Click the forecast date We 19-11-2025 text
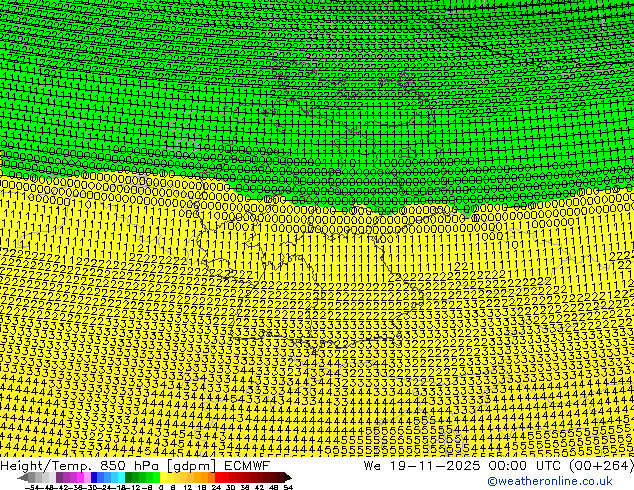 [422, 466]
